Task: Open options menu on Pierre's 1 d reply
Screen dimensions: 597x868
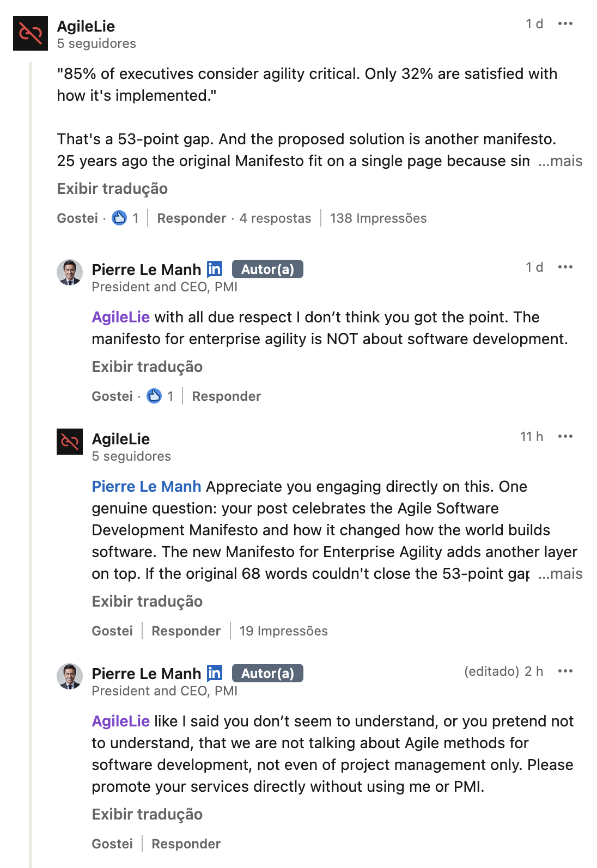Action: (x=565, y=267)
